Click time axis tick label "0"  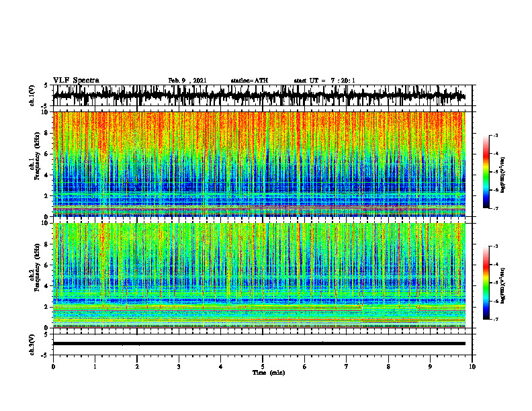53,367
